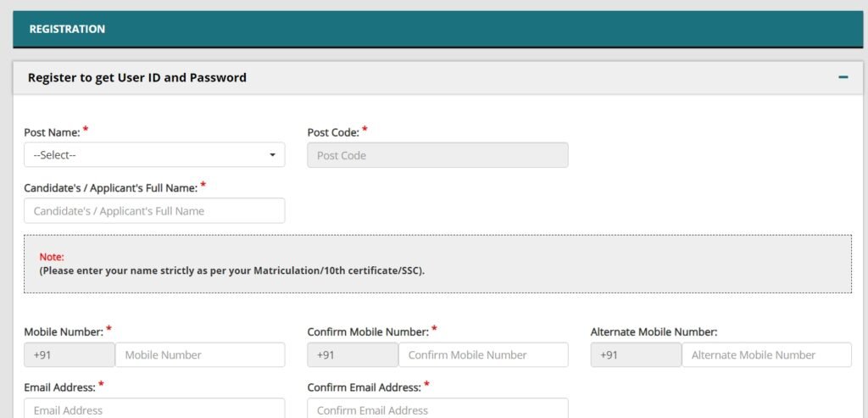Click the 'Email Address:' label
The width and height of the screenshot is (868, 418).
tap(60, 387)
